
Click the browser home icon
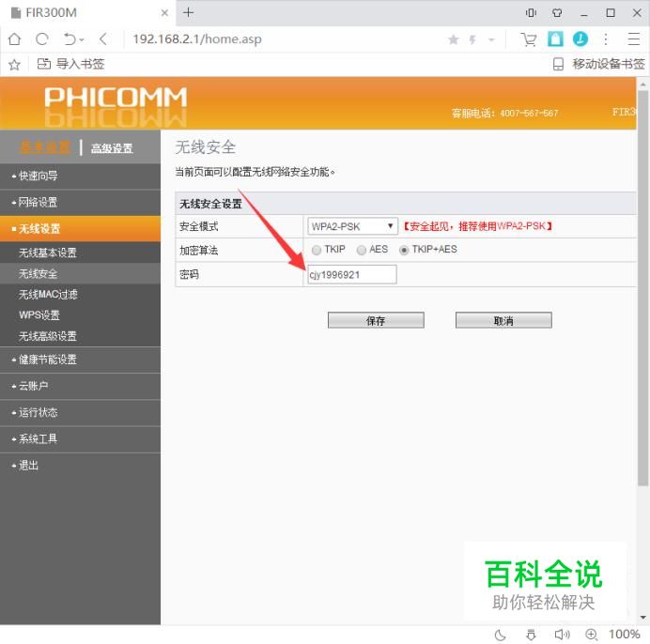(14, 38)
